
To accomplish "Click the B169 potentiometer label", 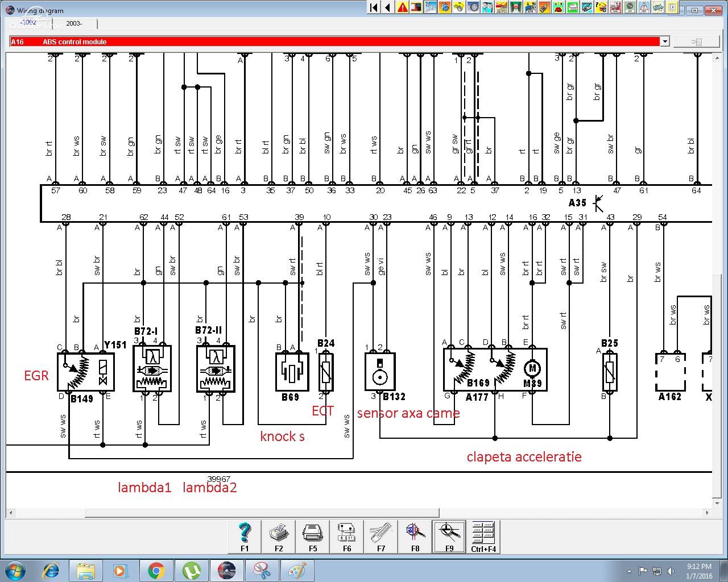I will [x=478, y=384].
